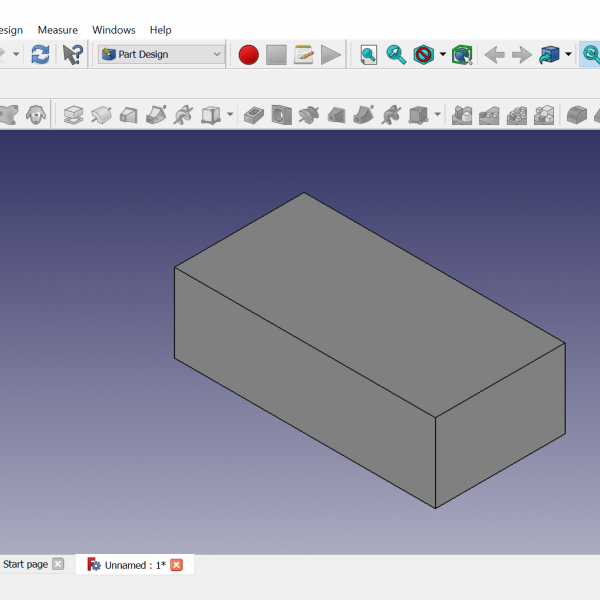600x600 pixels.
Task: Switch to the Start page tab
Action: pos(25,565)
